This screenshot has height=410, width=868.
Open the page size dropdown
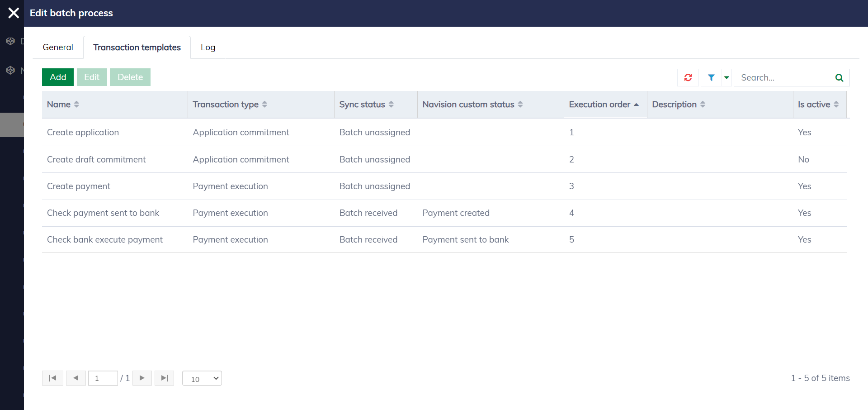coord(202,378)
